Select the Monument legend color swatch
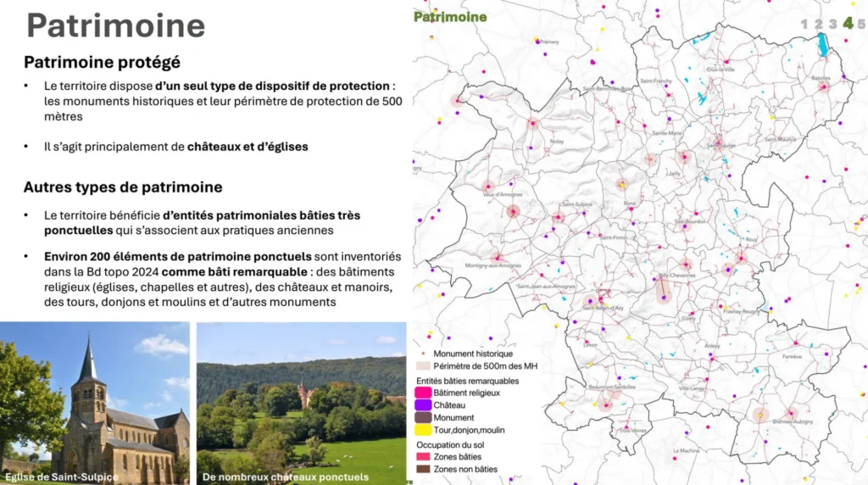868x485 pixels. 422,418
